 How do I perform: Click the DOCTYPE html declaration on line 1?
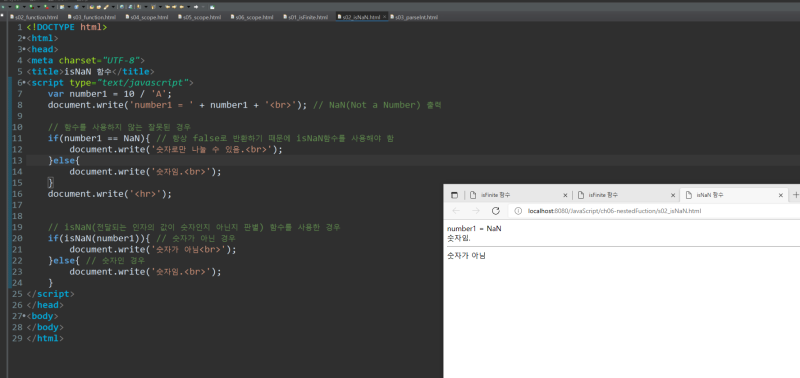click(x=67, y=27)
